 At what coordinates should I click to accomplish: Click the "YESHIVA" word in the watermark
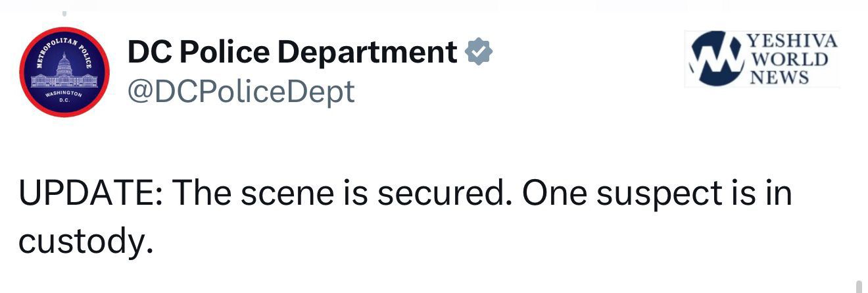coord(792,41)
